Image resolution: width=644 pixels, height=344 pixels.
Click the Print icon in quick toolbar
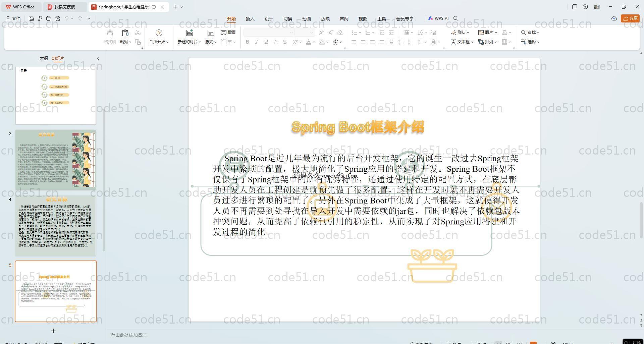tap(49, 19)
